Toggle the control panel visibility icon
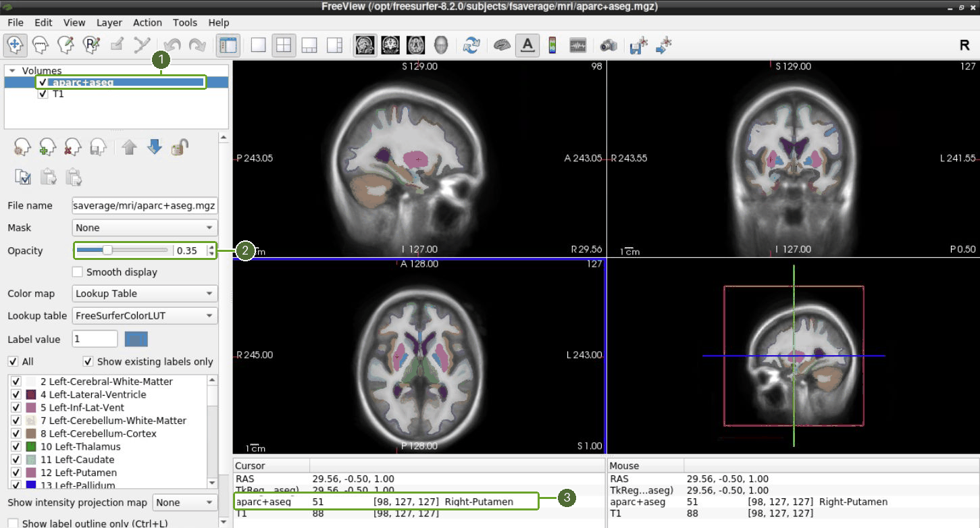980x528 pixels. pos(228,45)
